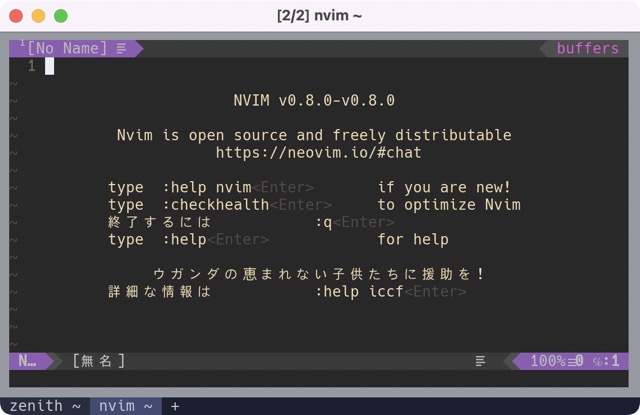Click the window title [2/2] nvim ~
Image resolution: width=640 pixels, height=415 pixels.
click(319, 16)
